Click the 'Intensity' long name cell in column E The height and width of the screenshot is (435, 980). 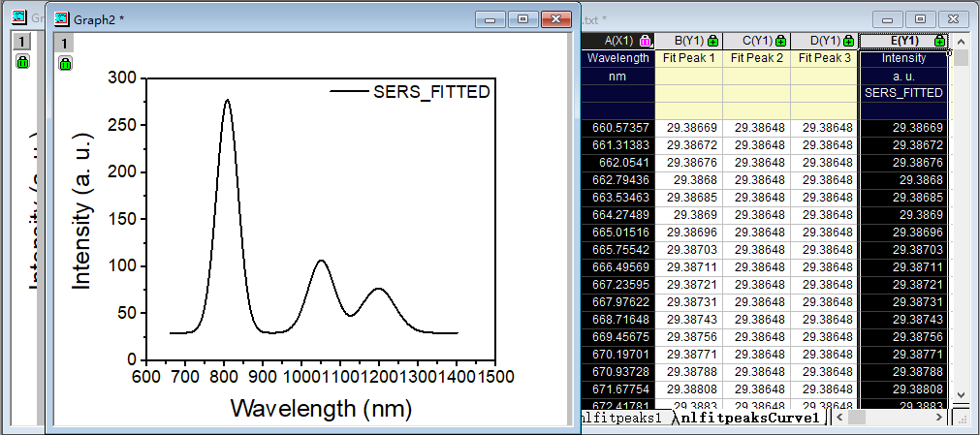pos(903,59)
